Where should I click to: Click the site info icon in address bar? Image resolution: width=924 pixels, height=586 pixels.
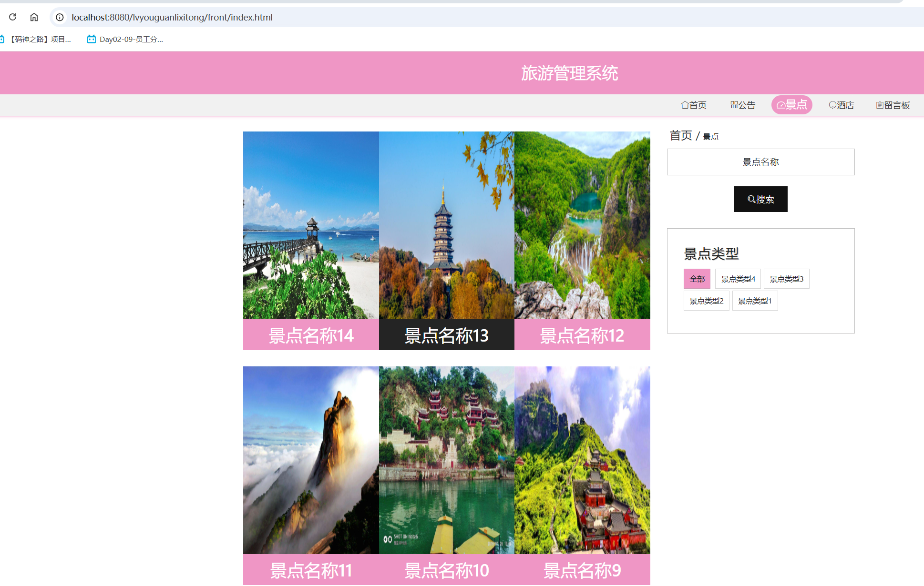click(60, 17)
